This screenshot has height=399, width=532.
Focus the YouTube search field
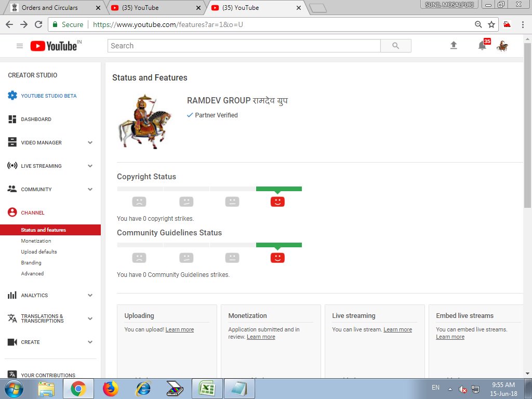point(244,46)
